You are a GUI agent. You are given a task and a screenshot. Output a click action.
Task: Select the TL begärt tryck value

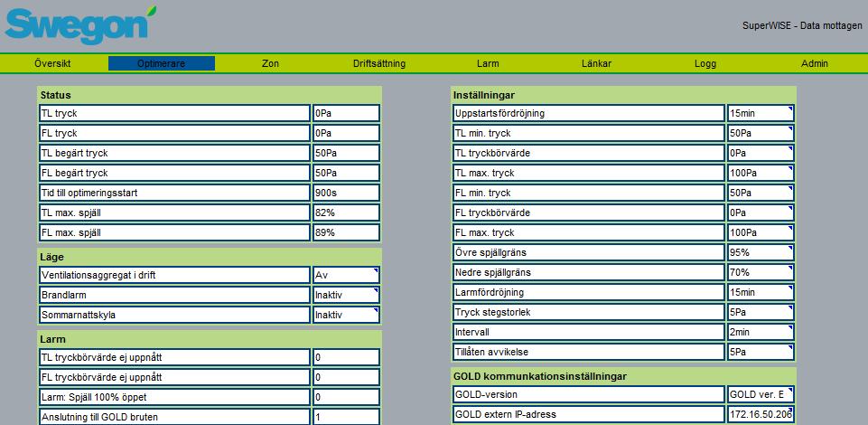(x=347, y=153)
